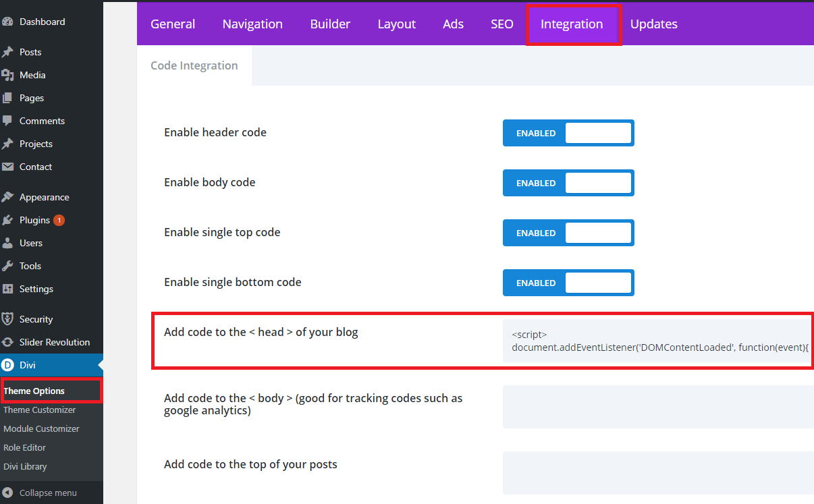814x504 pixels.
Task: Disable the Enable header code toggle
Action: point(568,133)
